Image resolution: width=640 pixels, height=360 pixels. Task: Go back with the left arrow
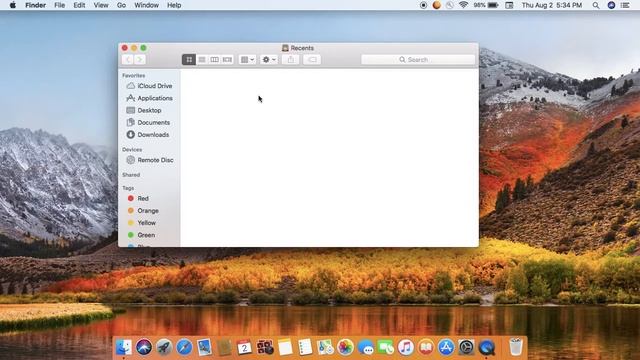(128, 60)
